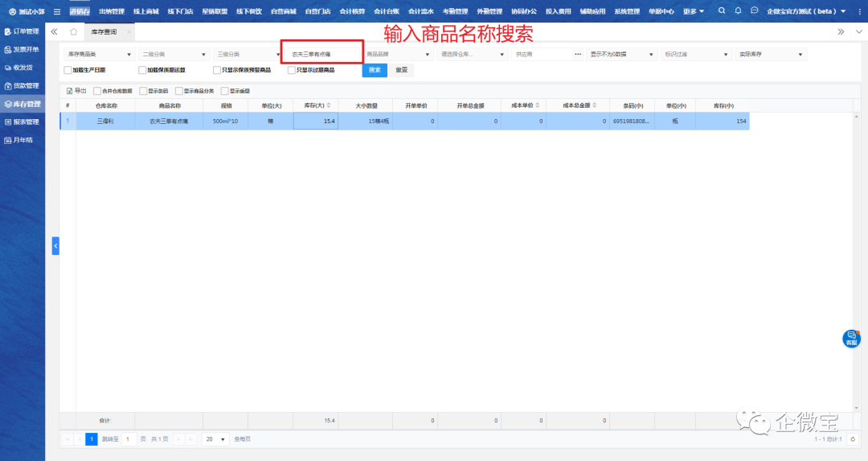Open the 客服 customer service floating icon
868x461 pixels.
[x=851, y=338]
